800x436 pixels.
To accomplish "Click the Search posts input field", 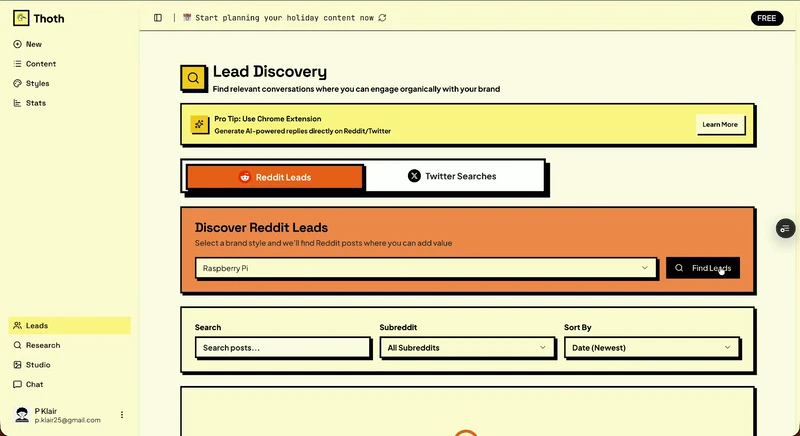I will click(x=283, y=348).
